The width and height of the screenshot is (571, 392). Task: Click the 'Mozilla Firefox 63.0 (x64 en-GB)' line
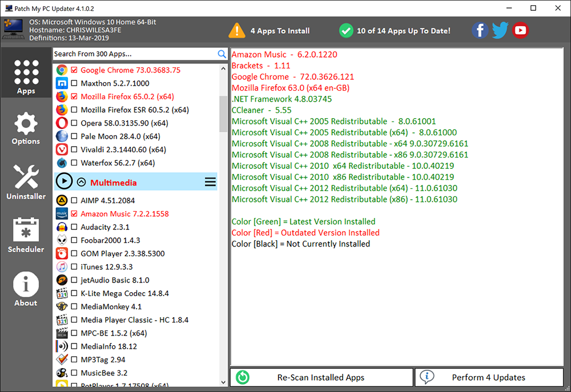click(291, 88)
